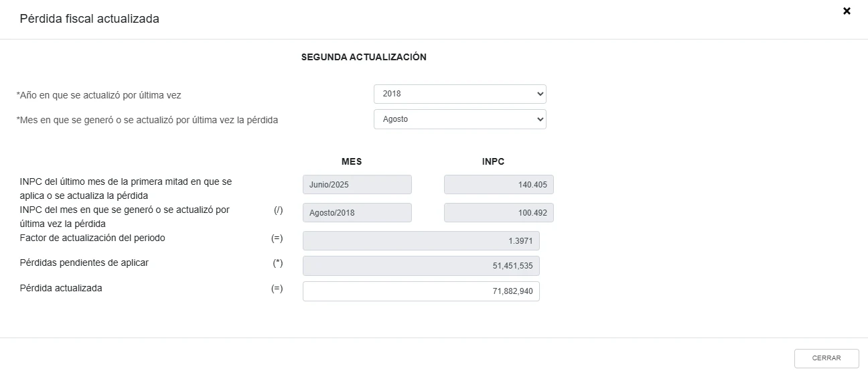This screenshot has width=868, height=373.
Task: Click label 'Año en que se actualizó por última vez'
Action: pos(98,95)
